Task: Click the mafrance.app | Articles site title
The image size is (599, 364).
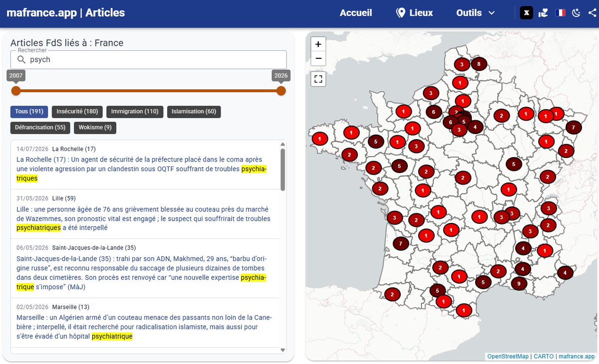Action: click(x=65, y=12)
